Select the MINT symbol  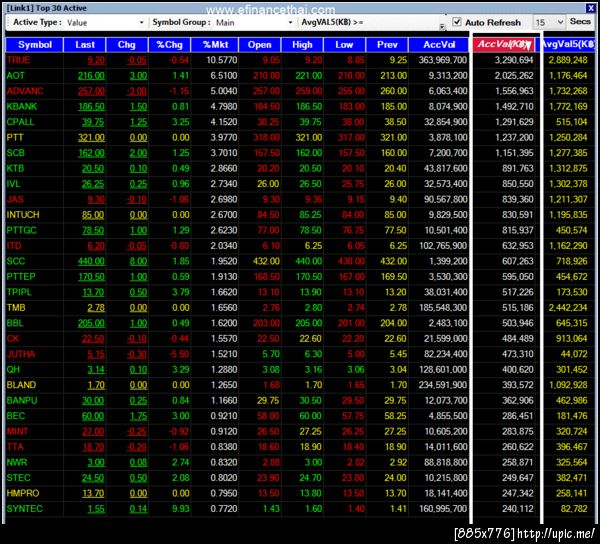17,432
